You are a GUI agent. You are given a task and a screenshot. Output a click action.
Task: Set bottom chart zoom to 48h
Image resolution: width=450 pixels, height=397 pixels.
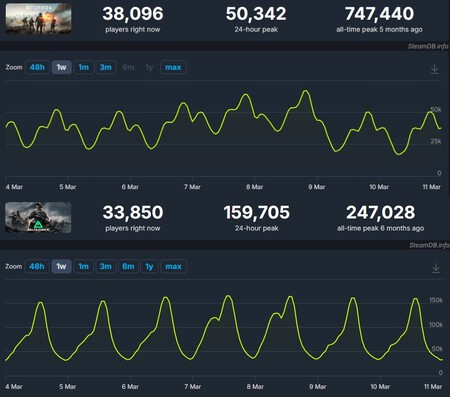click(x=37, y=266)
